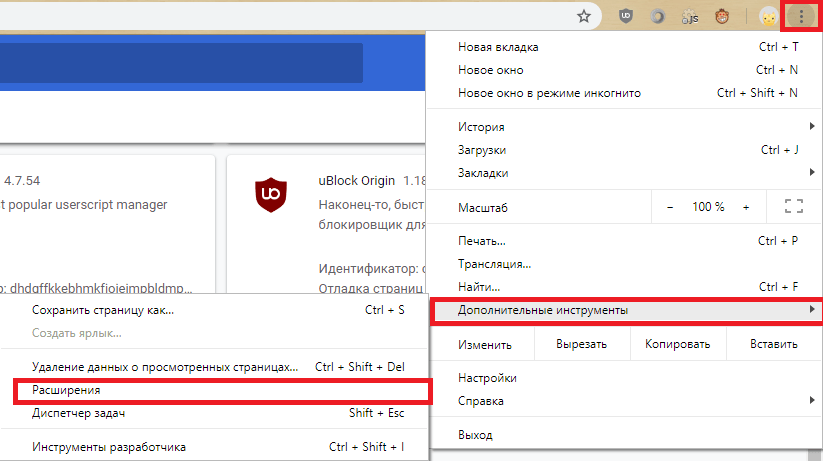Open Настройки from the menu
The height and width of the screenshot is (461, 823).
pyautogui.click(x=625, y=378)
